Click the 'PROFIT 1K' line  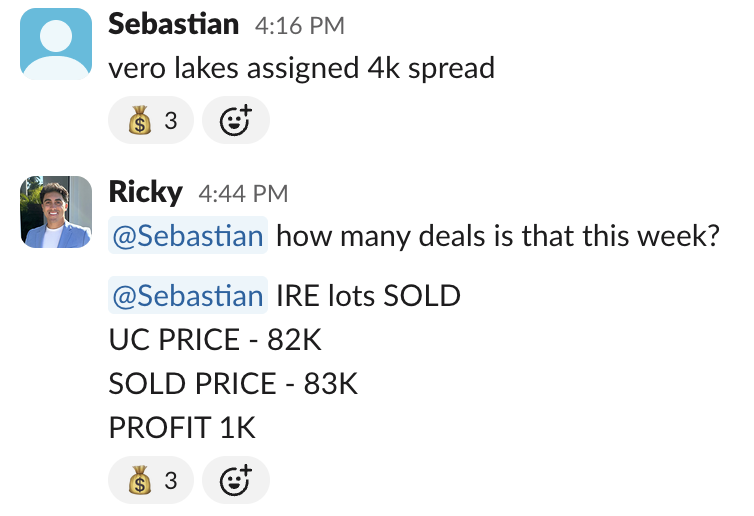pos(182,428)
